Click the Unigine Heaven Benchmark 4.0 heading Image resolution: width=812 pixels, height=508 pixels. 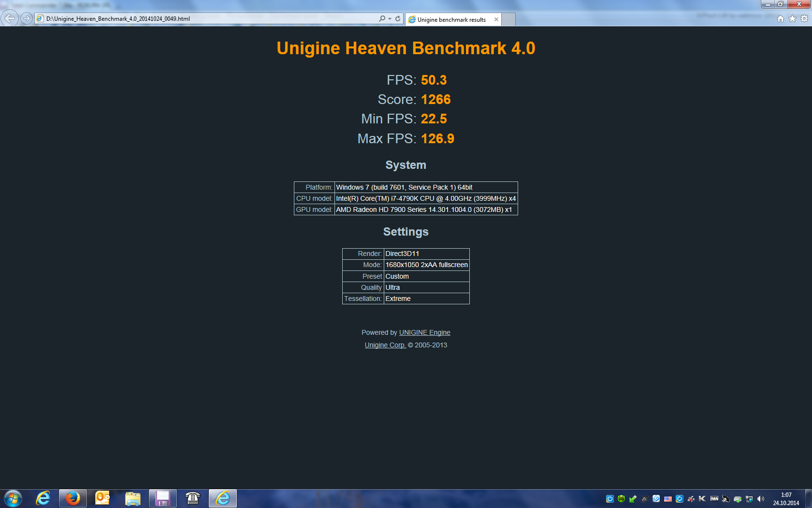(406, 48)
